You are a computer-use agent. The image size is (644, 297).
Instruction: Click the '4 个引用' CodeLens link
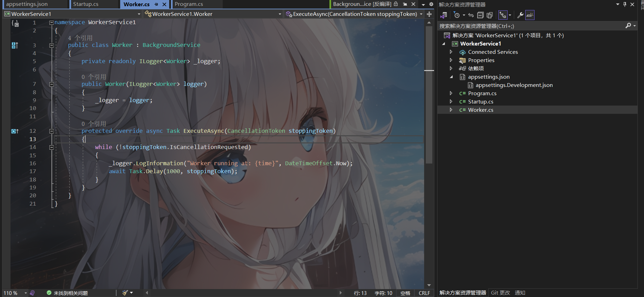click(x=80, y=38)
